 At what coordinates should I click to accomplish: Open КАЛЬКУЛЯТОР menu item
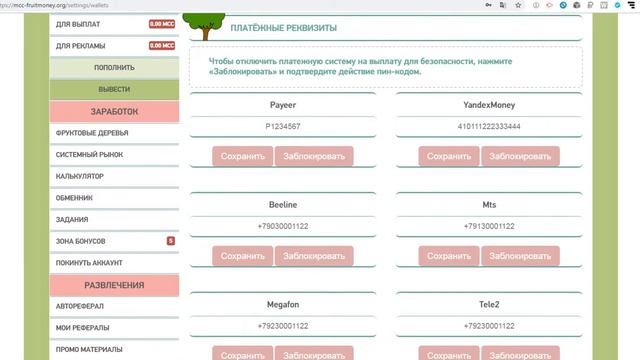coord(114,176)
